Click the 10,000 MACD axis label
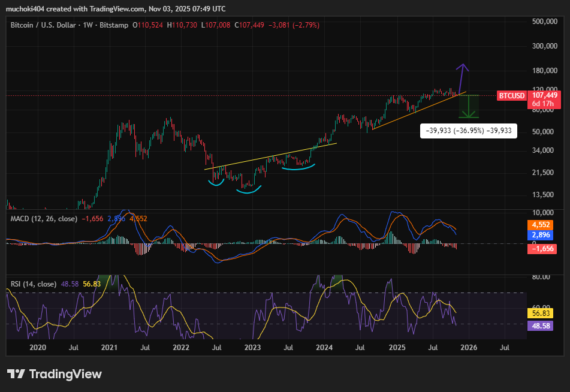This screenshot has width=570, height=392. tap(543, 212)
